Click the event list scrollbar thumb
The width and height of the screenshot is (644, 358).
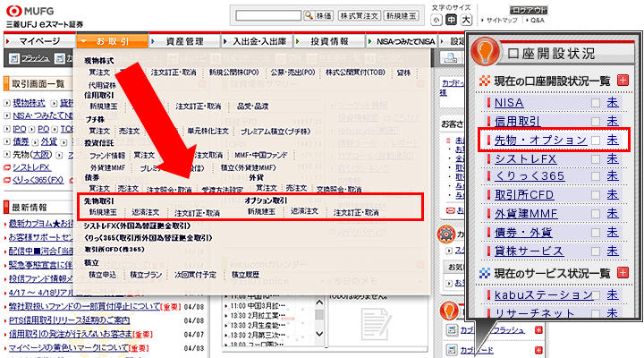[x=319, y=314]
